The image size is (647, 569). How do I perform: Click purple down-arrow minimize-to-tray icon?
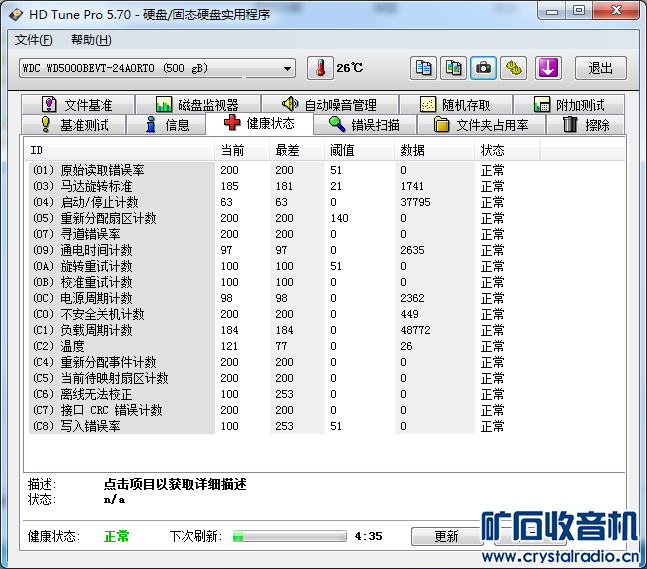click(x=548, y=68)
